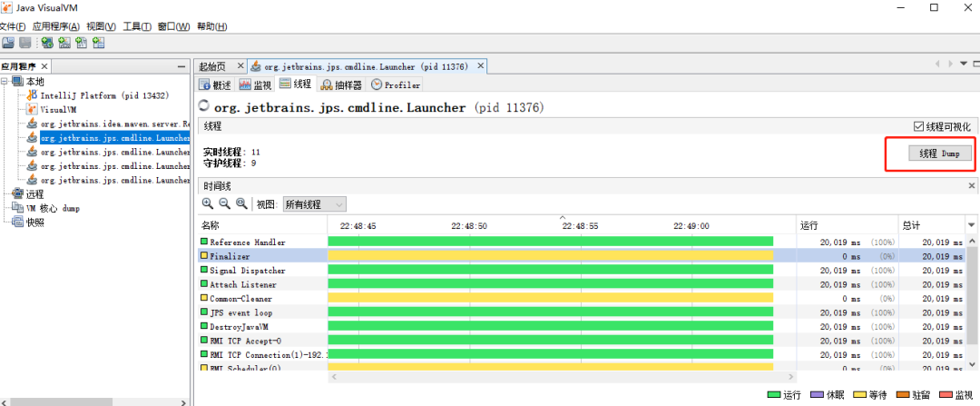The image size is (980, 406).
Task: Close the 时间线 section
Action: pyautogui.click(x=972, y=186)
